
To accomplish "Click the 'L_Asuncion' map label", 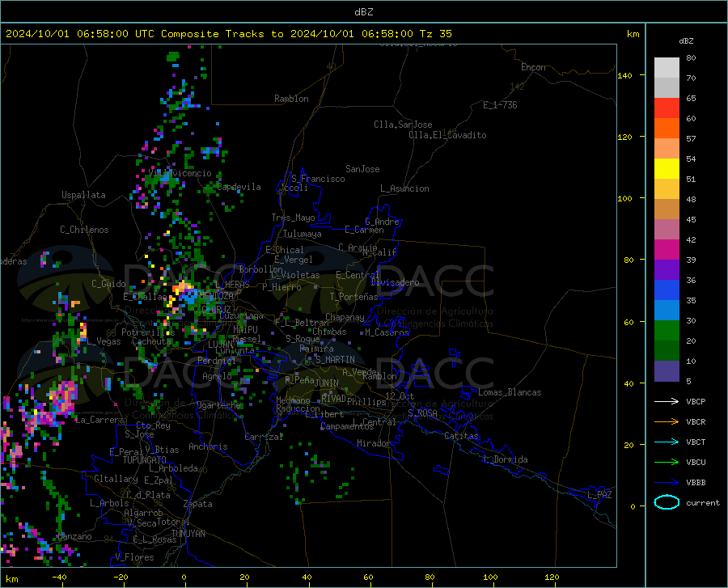I will [x=404, y=188].
